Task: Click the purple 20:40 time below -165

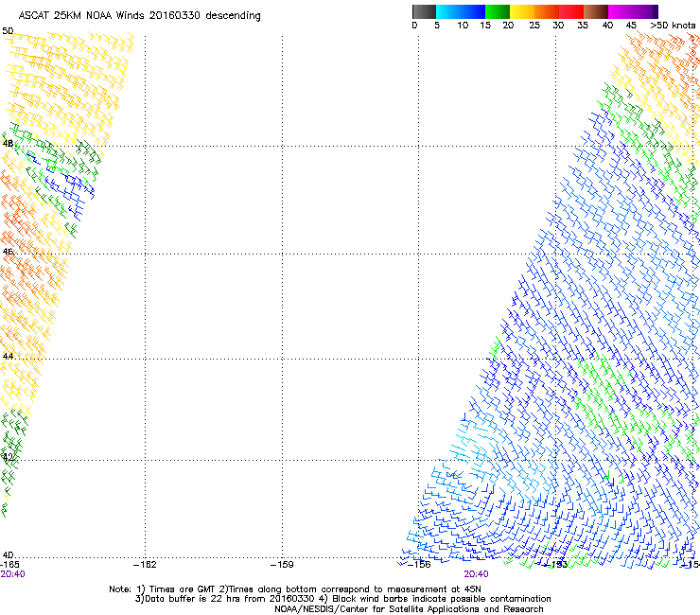Action: click(x=13, y=574)
